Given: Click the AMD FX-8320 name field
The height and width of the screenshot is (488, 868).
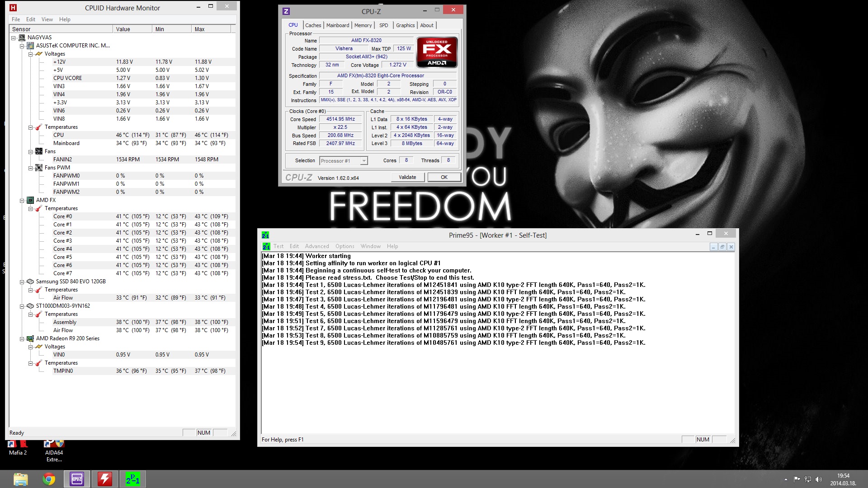Looking at the screenshot, I should coord(366,40).
